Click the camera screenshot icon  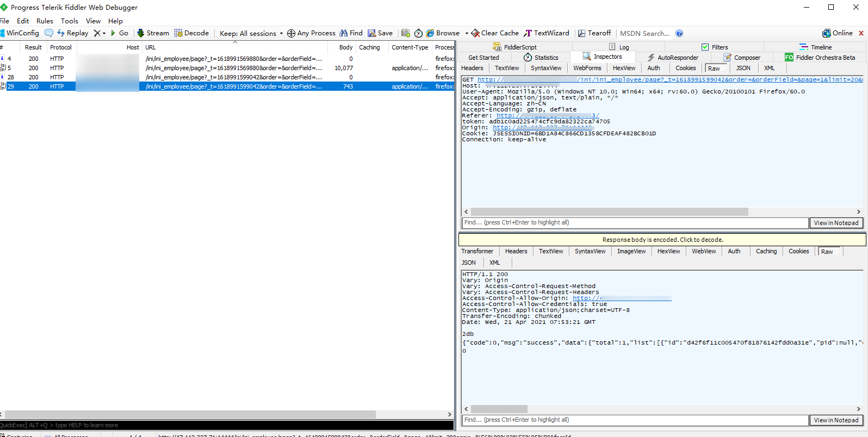click(406, 33)
